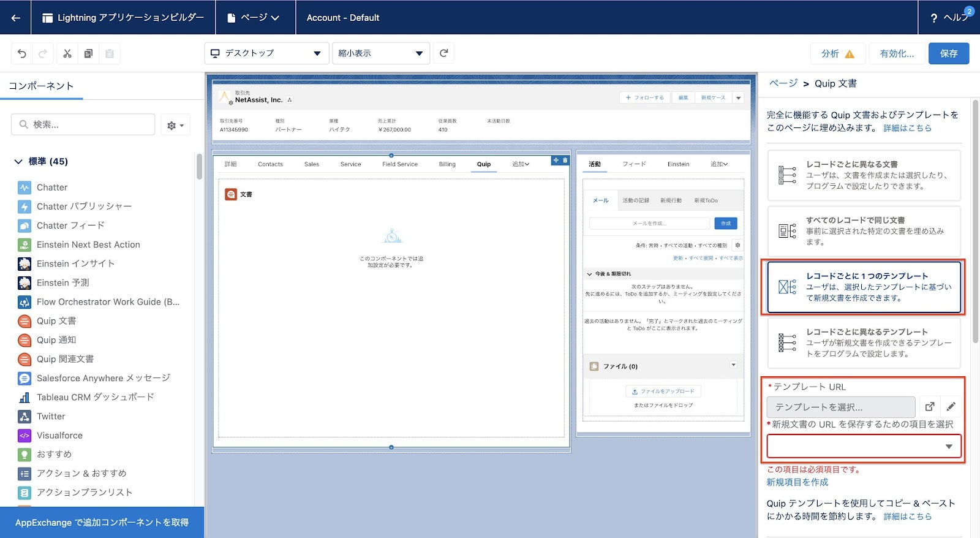Select Quip 通知 component
This screenshot has height=538, width=980.
pyautogui.click(x=47, y=340)
